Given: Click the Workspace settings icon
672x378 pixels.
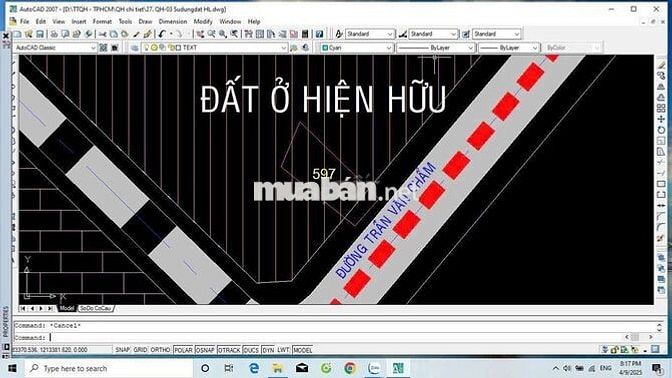Looking at the screenshot, I should tap(103, 48).
